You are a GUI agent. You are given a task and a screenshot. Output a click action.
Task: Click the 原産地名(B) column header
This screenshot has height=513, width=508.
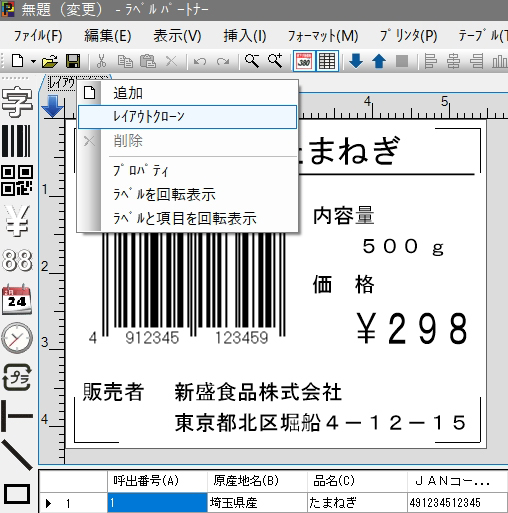coord(257,481)
